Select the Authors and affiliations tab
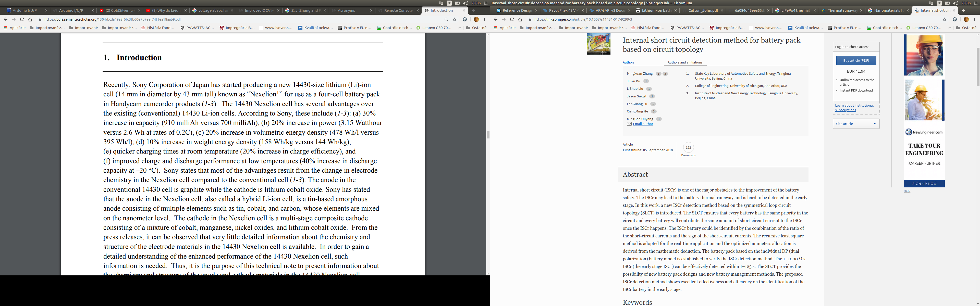The height and width of the screenshot is (306, 980). point(685,62)
